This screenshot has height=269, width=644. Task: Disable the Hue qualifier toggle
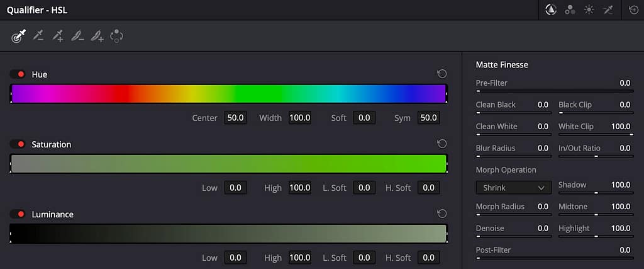(18, 74)
